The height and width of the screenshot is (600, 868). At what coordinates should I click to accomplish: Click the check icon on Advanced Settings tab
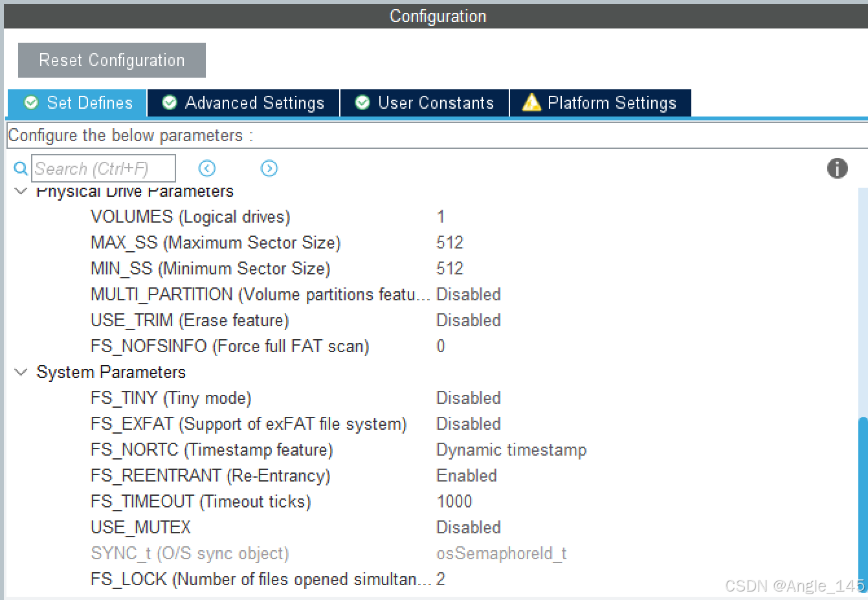click(169, 102)
